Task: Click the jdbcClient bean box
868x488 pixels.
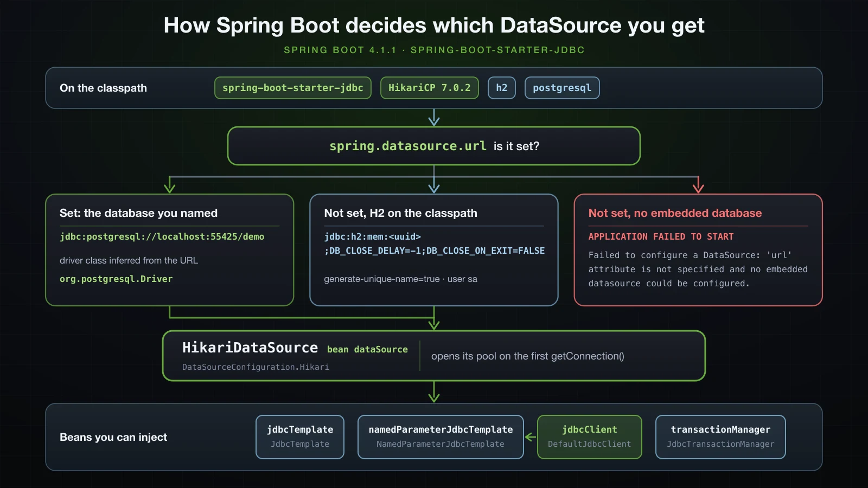Action: coord(590,437)
